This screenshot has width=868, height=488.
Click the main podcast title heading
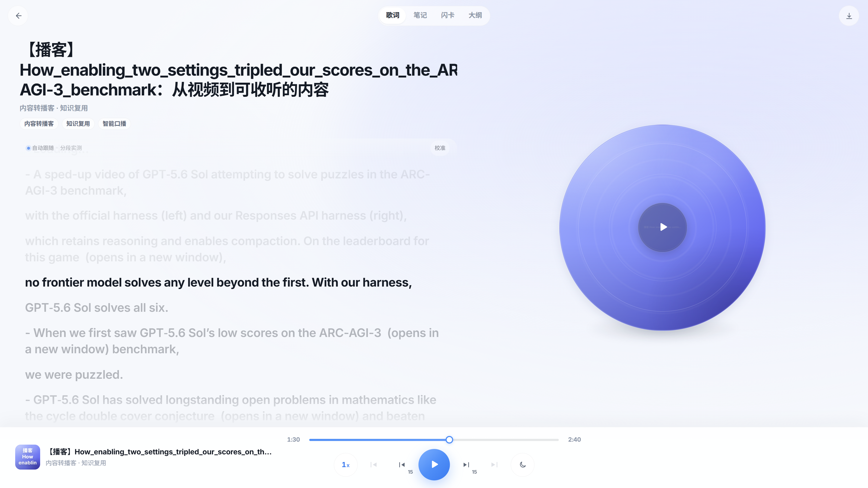pos(239,70)
